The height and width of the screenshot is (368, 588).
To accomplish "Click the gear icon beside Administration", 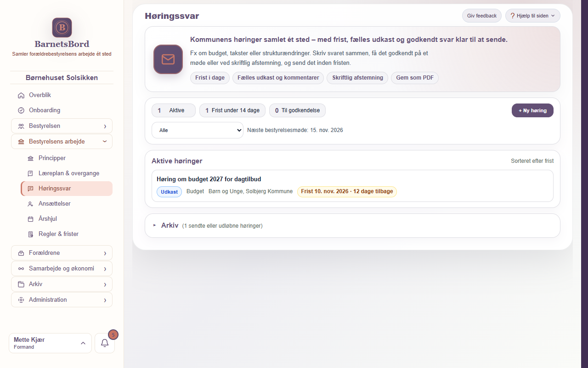I will (x=21, y=300).
